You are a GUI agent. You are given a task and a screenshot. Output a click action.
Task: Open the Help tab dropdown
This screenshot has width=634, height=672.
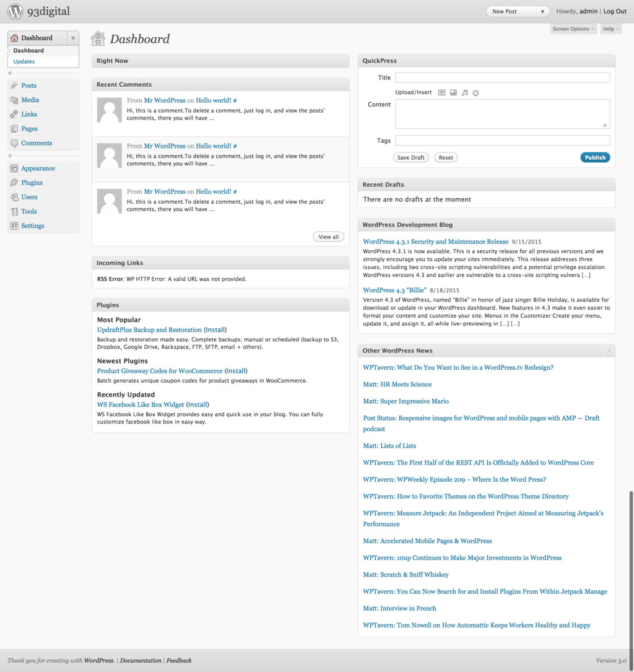point(611,29)
